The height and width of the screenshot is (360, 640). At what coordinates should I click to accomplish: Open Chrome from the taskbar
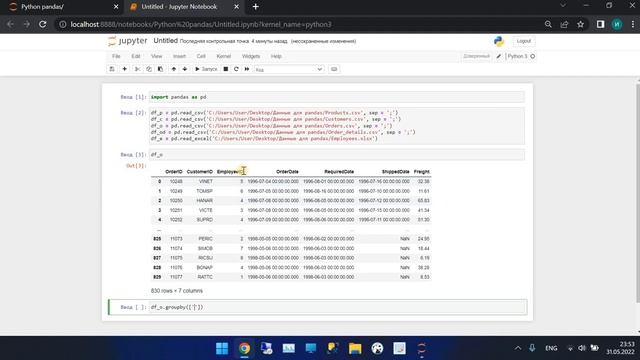pyautogui.click(x=244, y=348)
